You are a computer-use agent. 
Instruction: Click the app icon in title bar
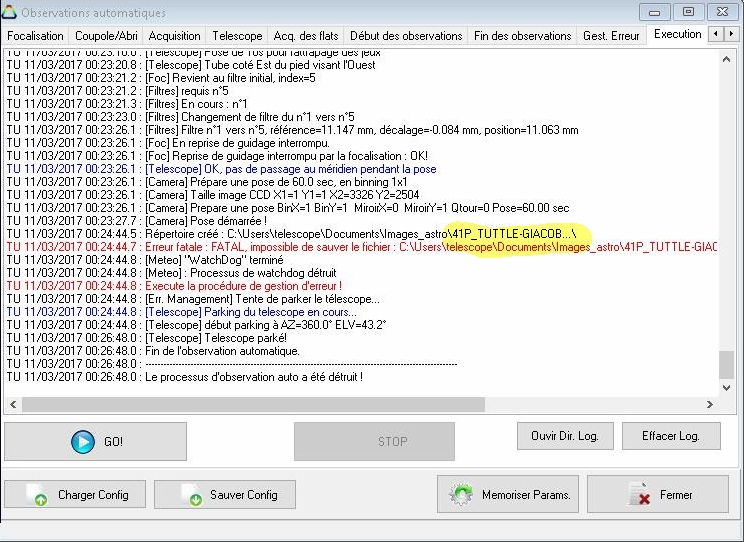point(10,12)
